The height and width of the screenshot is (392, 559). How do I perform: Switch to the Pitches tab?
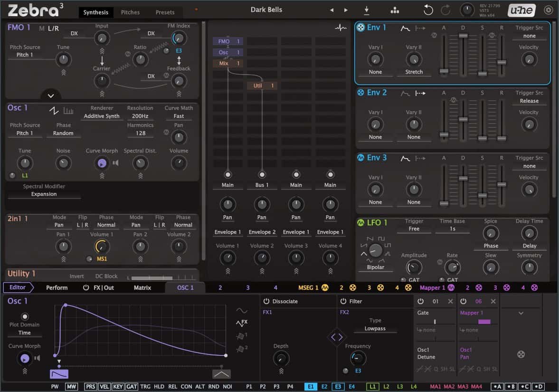click(130, 12)
